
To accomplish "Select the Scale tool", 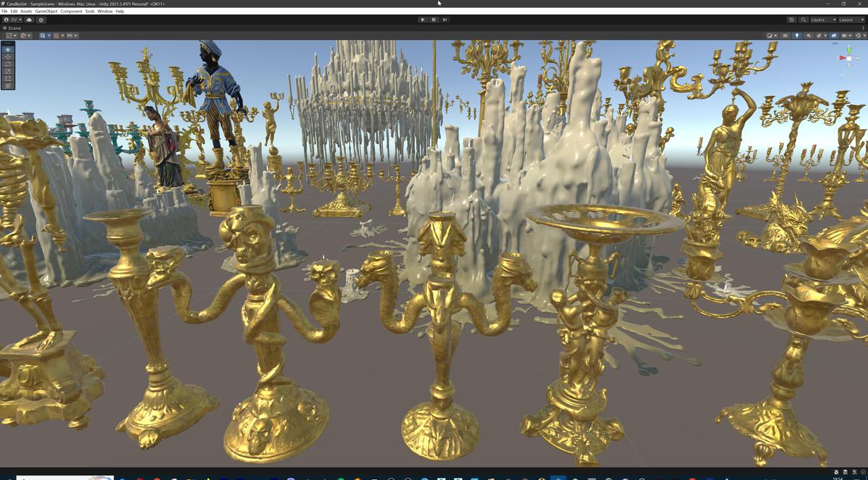I will point(7,72).
